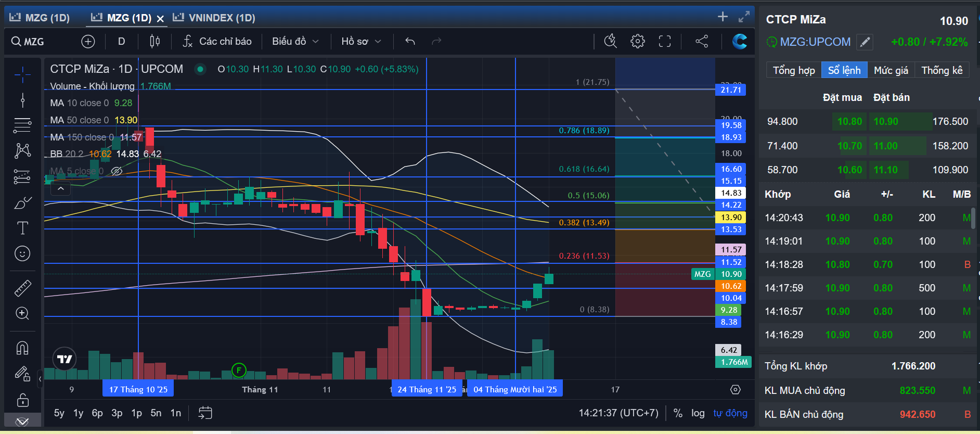Toggle percent scale mode

(x=678, y=413)
